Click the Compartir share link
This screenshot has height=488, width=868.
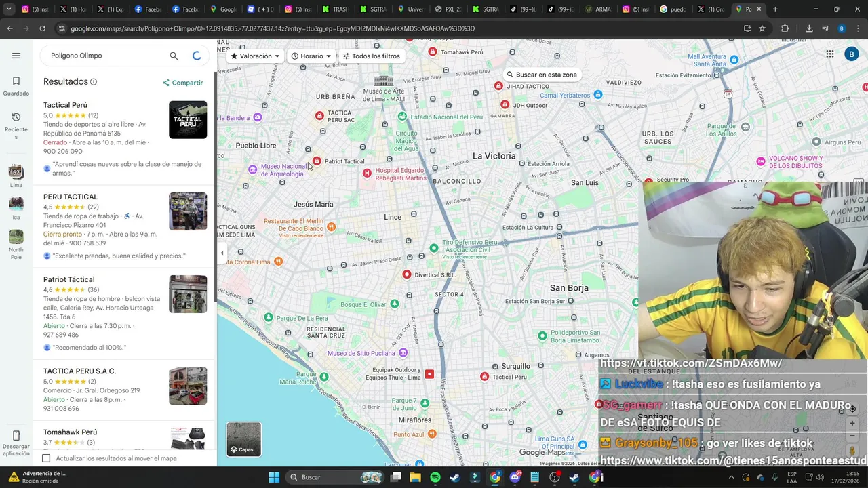point(182,83)
